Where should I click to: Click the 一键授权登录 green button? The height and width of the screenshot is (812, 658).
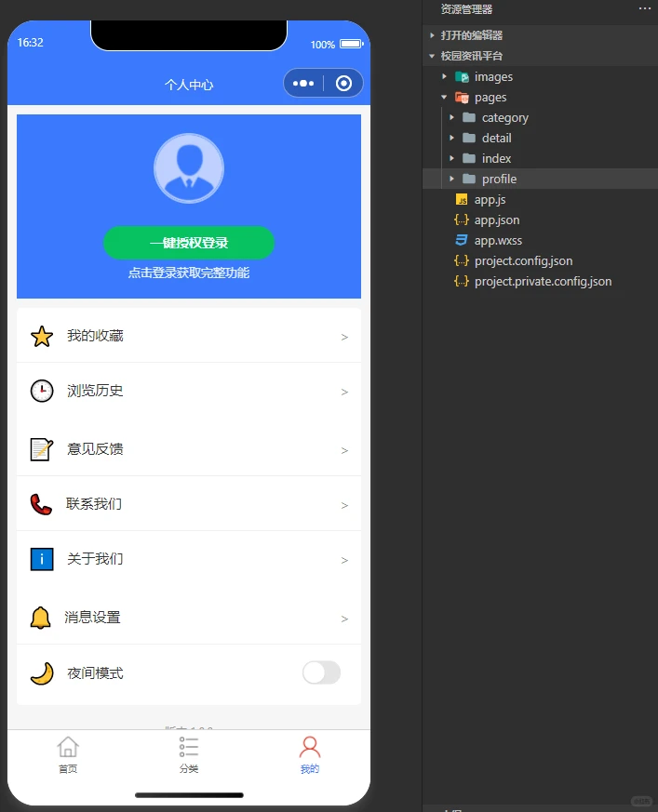[189, 243]
